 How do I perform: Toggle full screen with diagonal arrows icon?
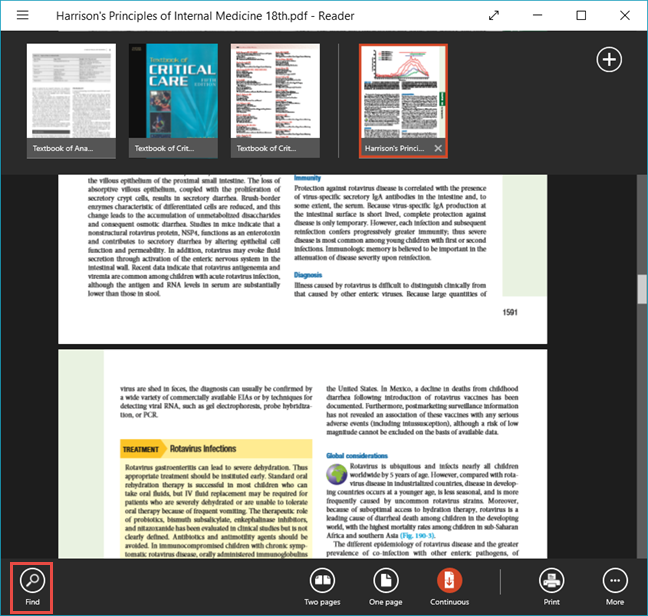point(494,16)
